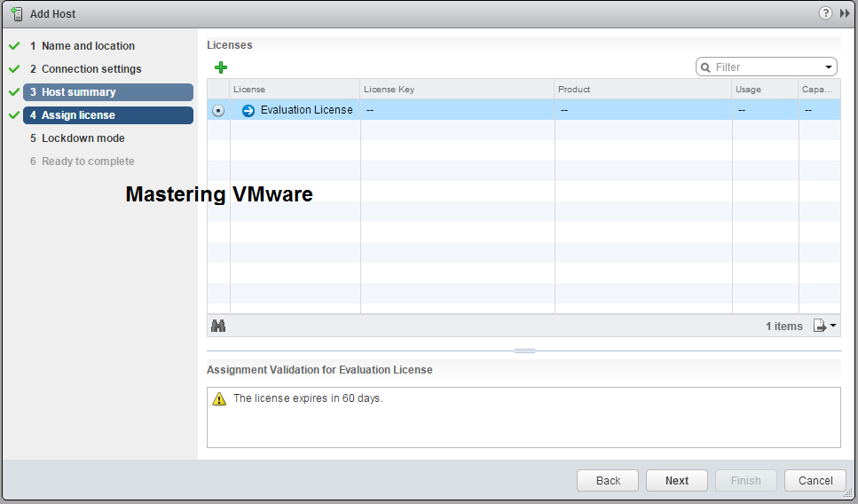Click the Evaluation License row text
Image resolution: width=858 pixels, height=504 pixels.
coord(306,110)
